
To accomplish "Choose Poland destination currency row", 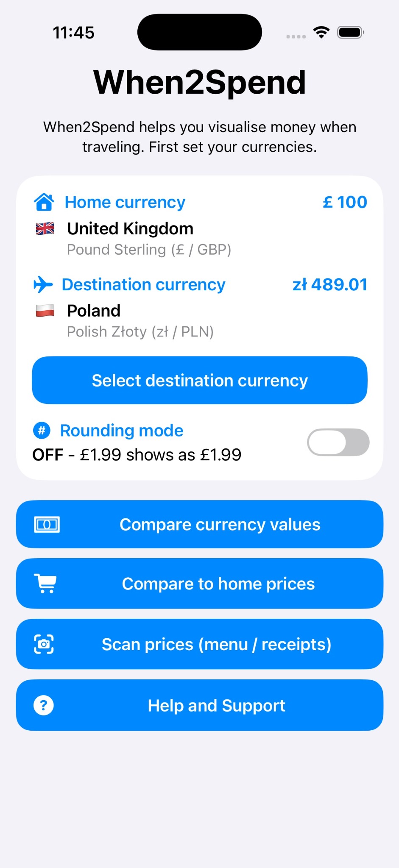I will 200,321.
